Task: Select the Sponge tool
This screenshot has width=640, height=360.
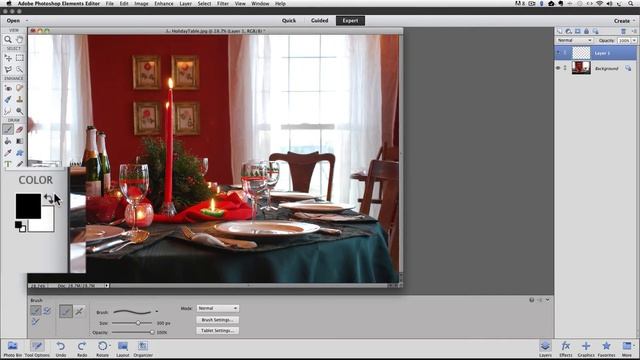Action: click(20, 111)
